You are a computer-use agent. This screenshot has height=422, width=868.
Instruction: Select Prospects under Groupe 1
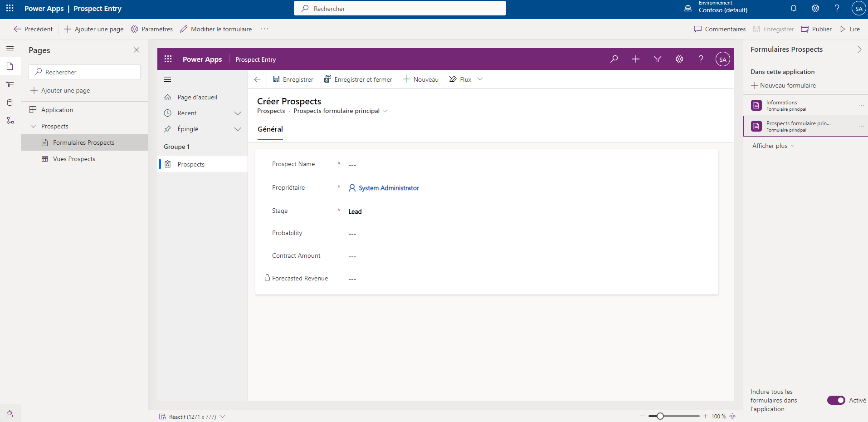click(x=202, y=164)
